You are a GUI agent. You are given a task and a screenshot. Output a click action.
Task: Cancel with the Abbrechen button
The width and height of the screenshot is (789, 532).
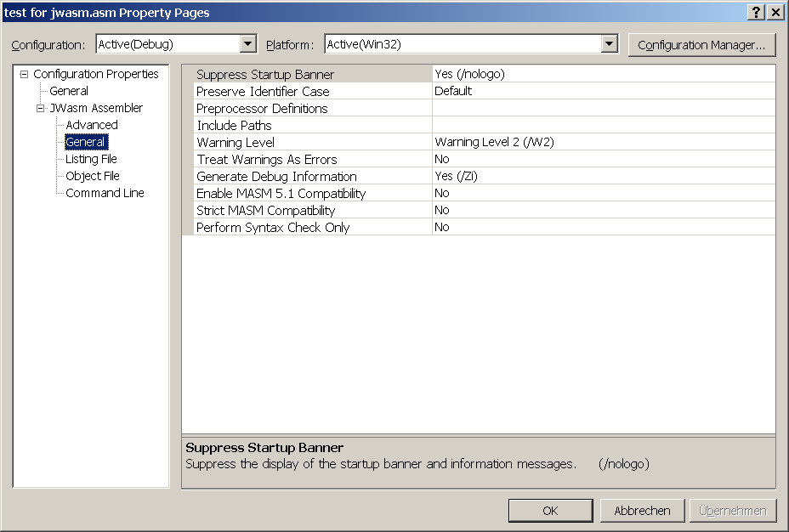click(x=642, y=511)
